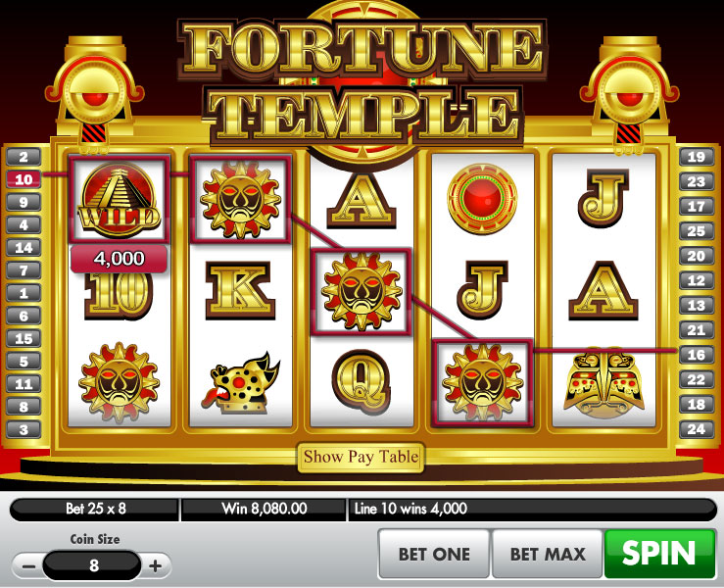Open the Show Pay Table panel
Viewport: 724px width, 588px height.
point(361,458)
